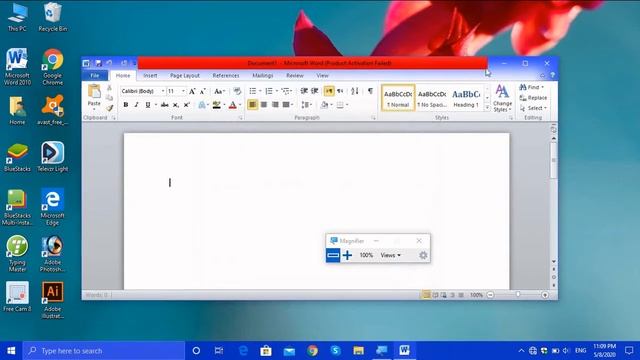Switch to the Mailings tab
This screenshot has width=640, height=360.
pyautogui.click(x=262, y=76)
